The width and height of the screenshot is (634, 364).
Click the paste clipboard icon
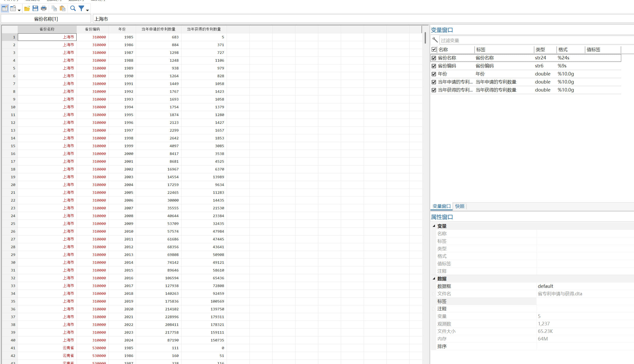click(x=62, y=9)
